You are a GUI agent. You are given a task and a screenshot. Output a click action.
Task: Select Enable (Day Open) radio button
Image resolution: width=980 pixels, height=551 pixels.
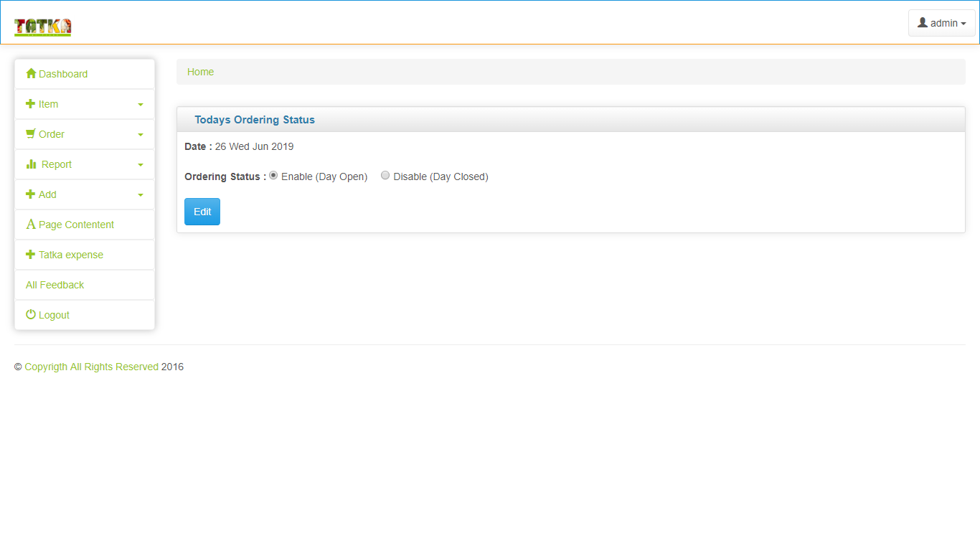pos(273,176)
